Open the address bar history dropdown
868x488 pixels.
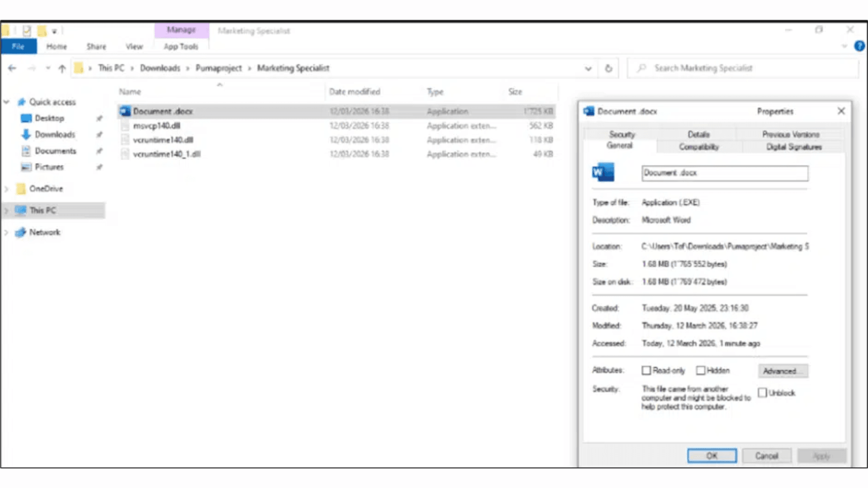588,69
